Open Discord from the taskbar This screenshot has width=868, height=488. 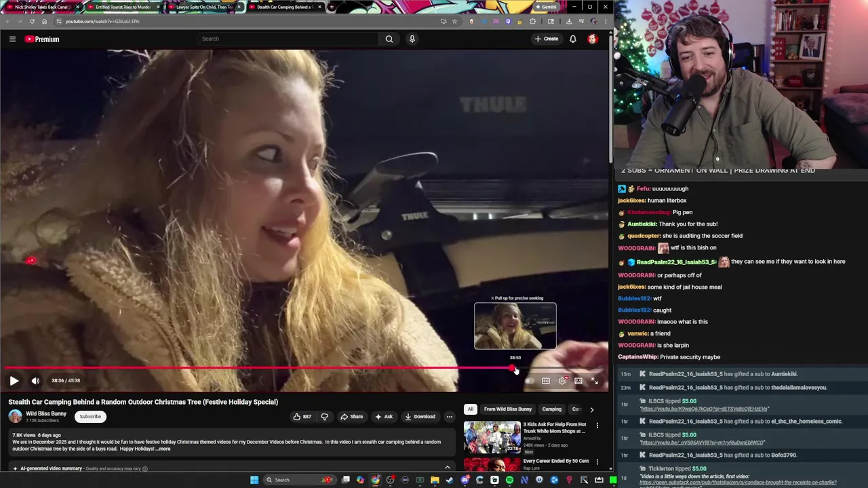click(x=465, y=480)
